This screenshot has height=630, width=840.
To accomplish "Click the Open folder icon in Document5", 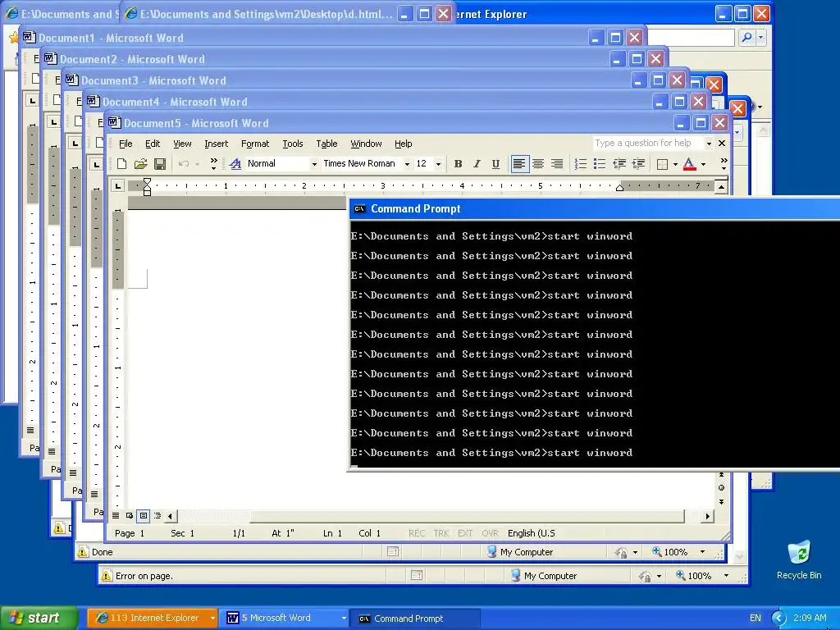I will (141, 164).
